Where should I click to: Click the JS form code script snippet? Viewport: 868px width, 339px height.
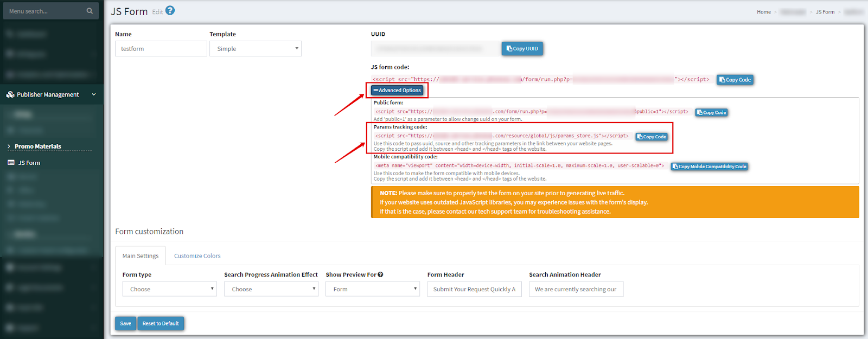click(541, 79)
